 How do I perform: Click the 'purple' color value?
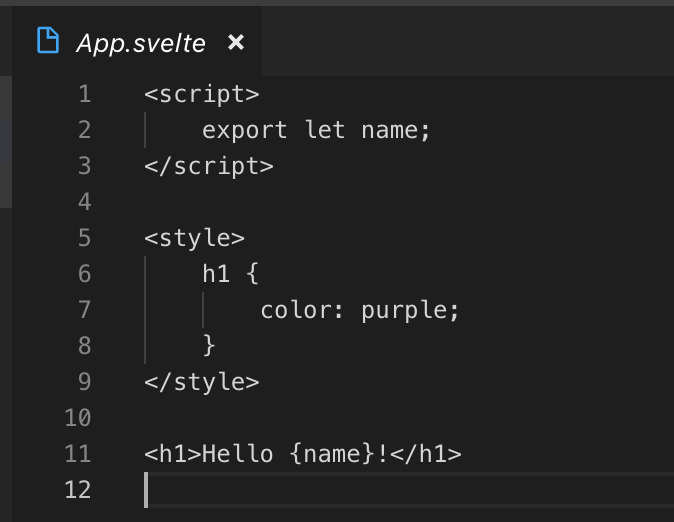coord(410,310)
